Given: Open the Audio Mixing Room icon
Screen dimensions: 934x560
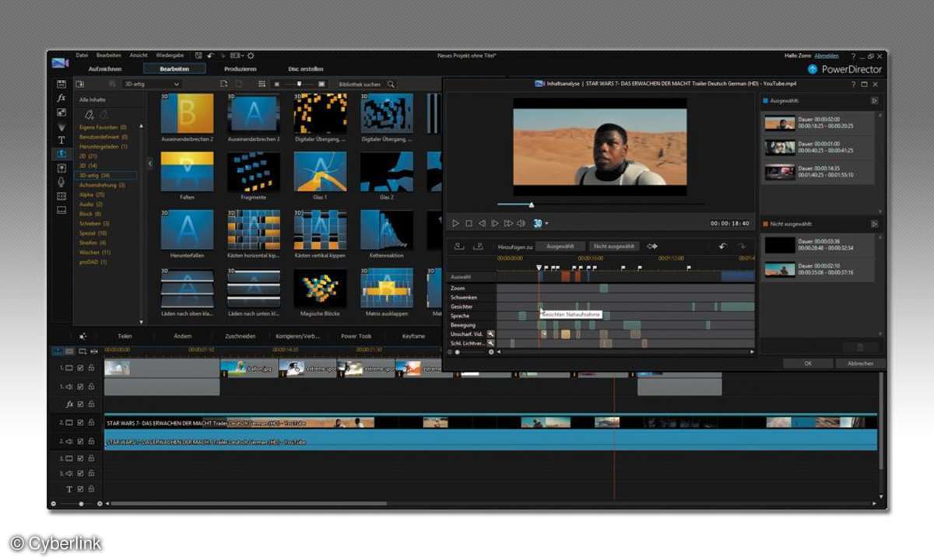Looking at the screenshot, I should 61,168.
